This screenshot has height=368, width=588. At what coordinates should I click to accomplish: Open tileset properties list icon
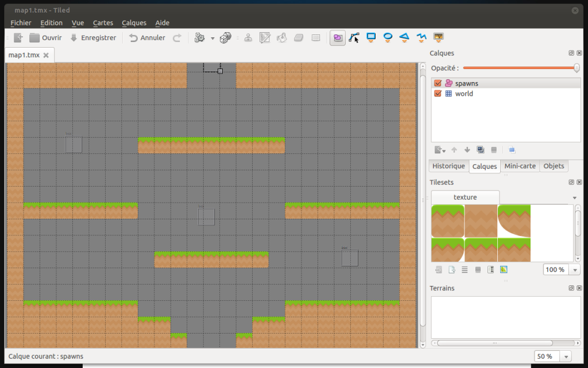465,270
